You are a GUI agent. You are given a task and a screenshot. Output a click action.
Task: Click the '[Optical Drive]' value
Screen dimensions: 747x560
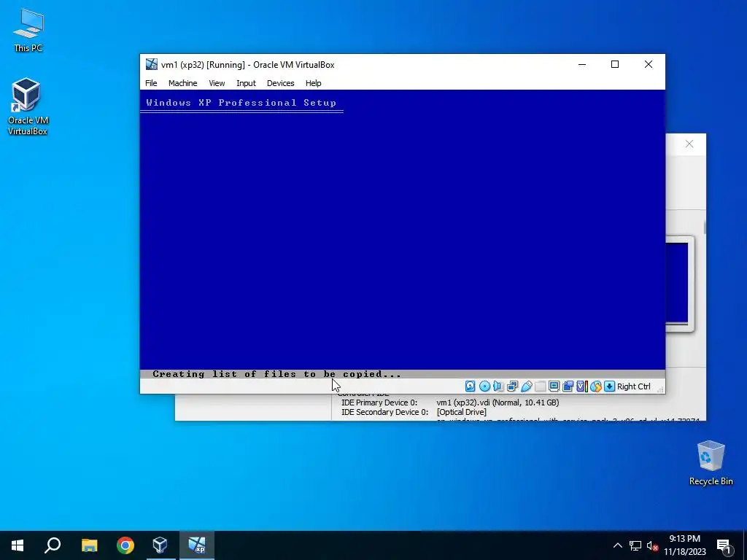point(461,412)
